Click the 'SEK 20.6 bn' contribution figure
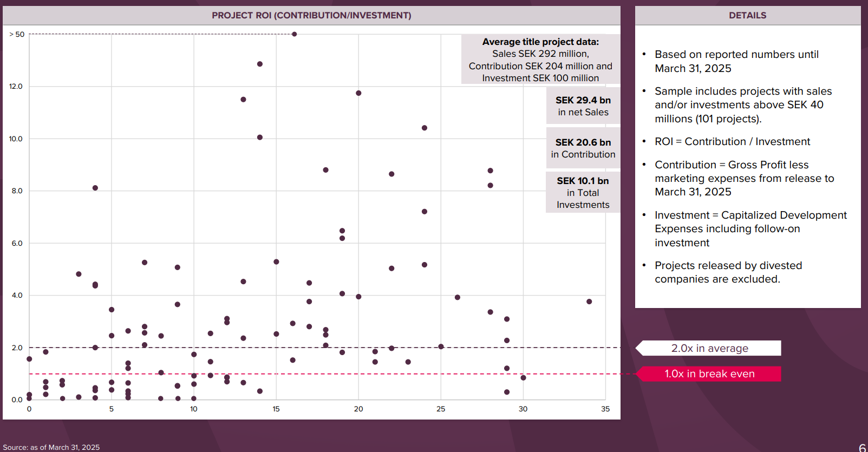 (583, 142)
